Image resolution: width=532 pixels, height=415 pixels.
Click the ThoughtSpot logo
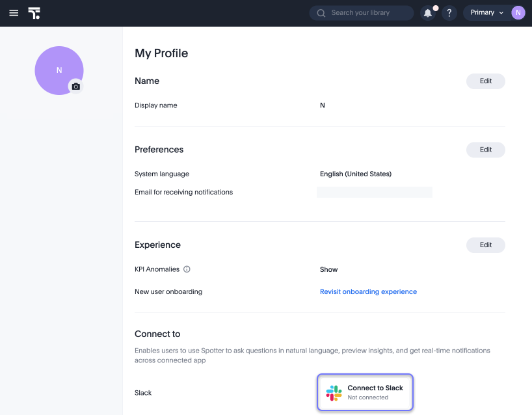[x=34, y=12]
